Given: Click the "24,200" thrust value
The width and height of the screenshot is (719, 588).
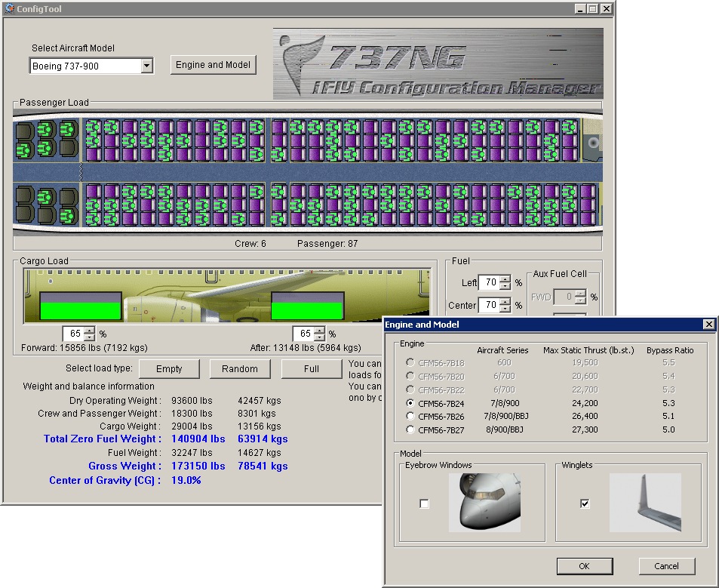Looking at the screenshot, I should click(x=585, y=403).
